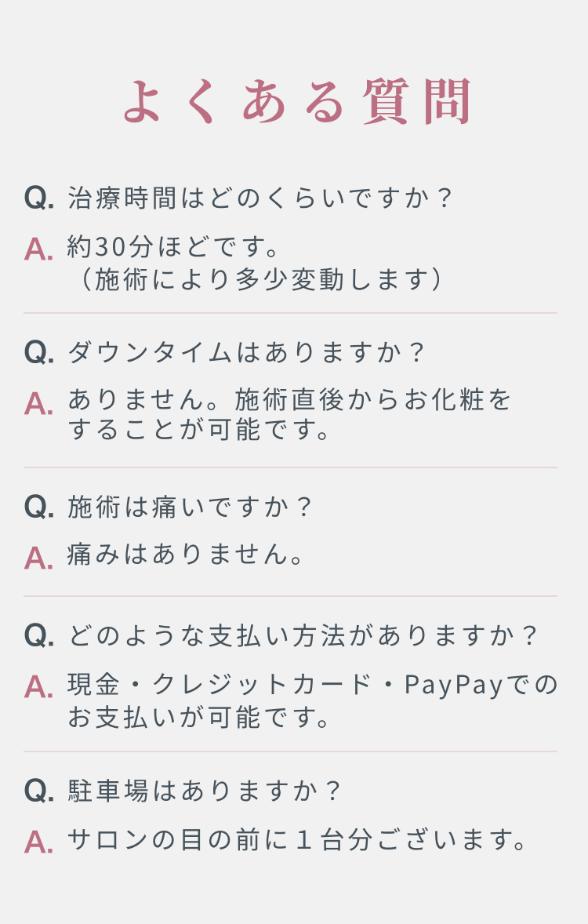Click the A. mark beside 痛みはありません

tap(39, 558)
